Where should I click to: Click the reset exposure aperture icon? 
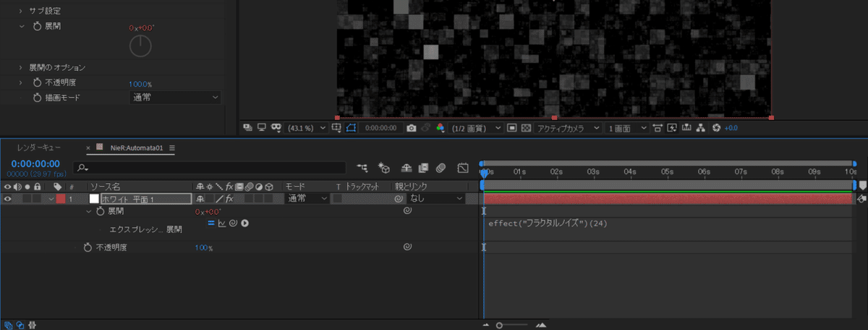click(x=717, y=127)
